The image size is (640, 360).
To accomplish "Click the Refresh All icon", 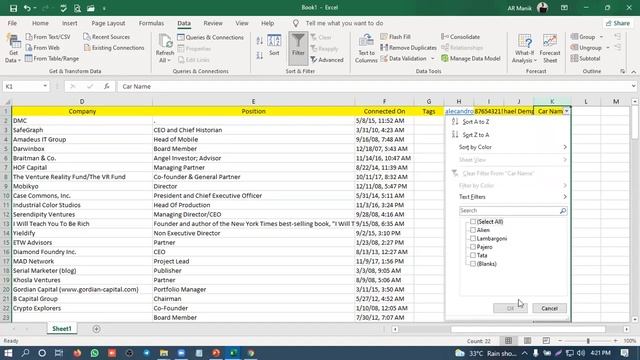I will (x=165, y=42).
